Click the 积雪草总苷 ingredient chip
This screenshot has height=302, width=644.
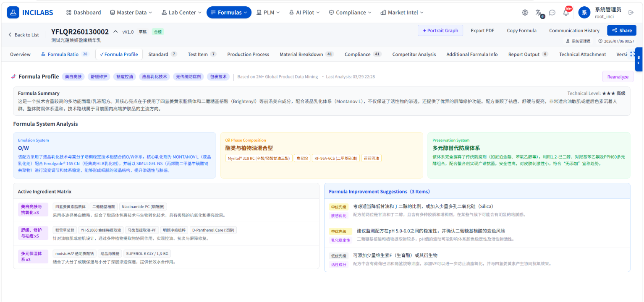(x=65, y=230)
